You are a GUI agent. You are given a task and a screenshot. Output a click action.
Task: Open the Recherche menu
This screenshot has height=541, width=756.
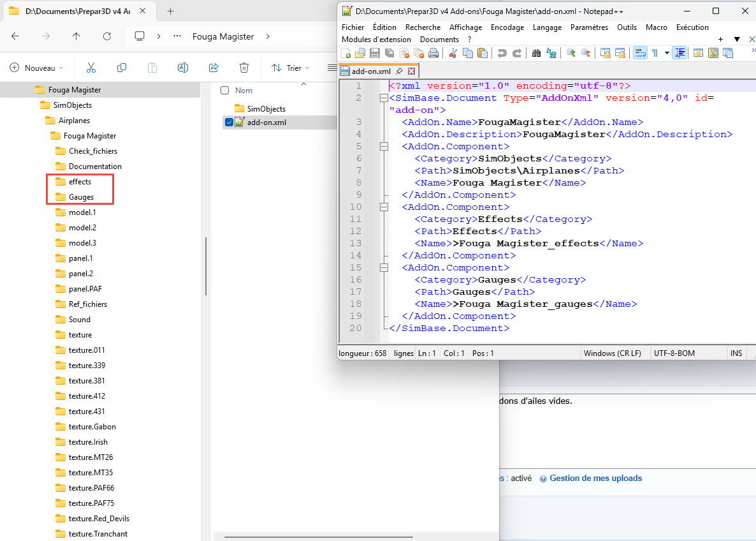[423, 27]
